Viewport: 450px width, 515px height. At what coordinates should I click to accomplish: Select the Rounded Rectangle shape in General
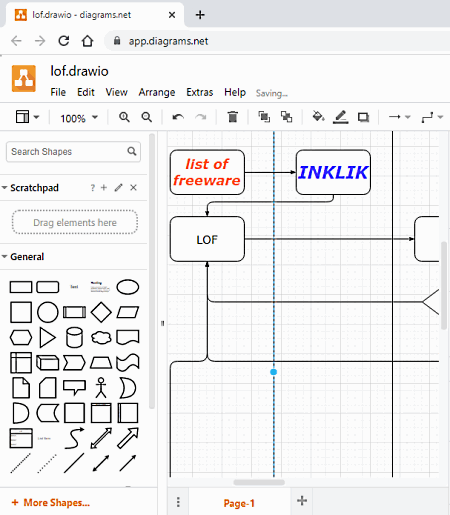click(48, 287)
